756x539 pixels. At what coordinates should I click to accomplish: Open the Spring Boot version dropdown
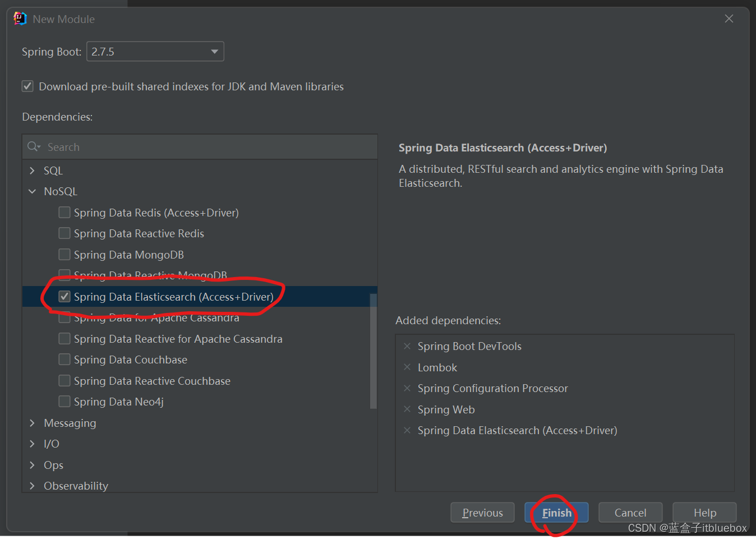point(155,52)
